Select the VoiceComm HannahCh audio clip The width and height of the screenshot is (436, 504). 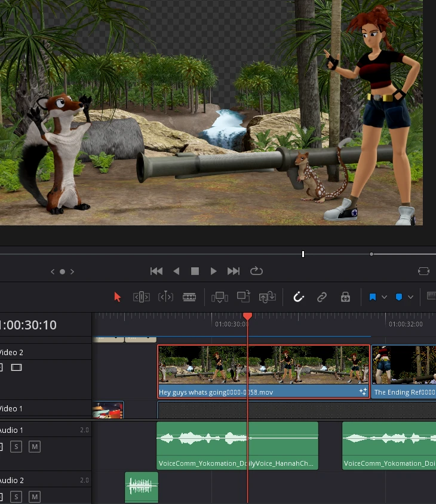[x=237, y=445]
